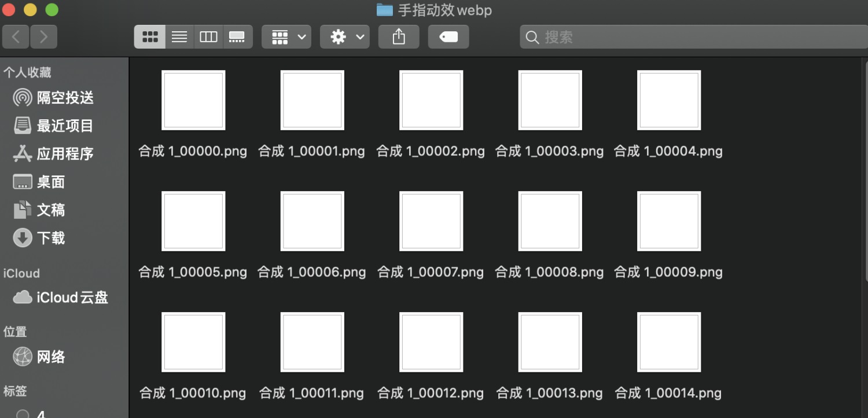
Task: Select file 合成 1_00007.png thumbnail
Action: point(431,221)
